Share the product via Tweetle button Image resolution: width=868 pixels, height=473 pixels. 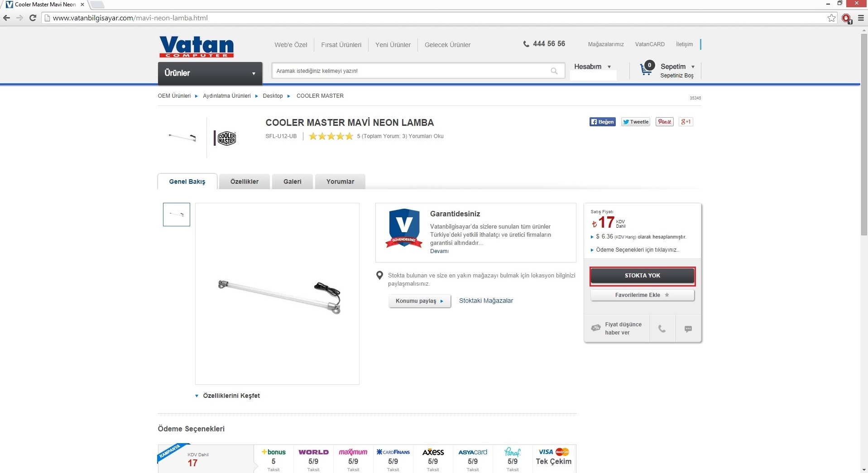tap(635, 122)
